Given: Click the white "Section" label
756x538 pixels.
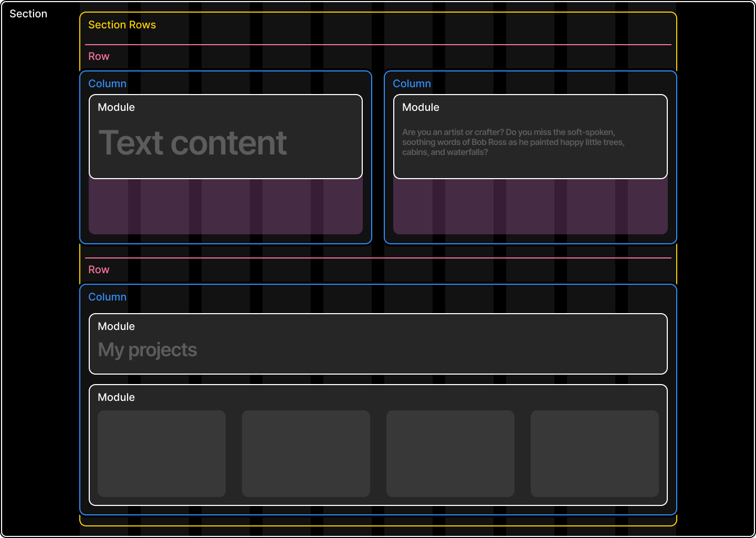Looking at the screenshot, I should click(28, 14).
